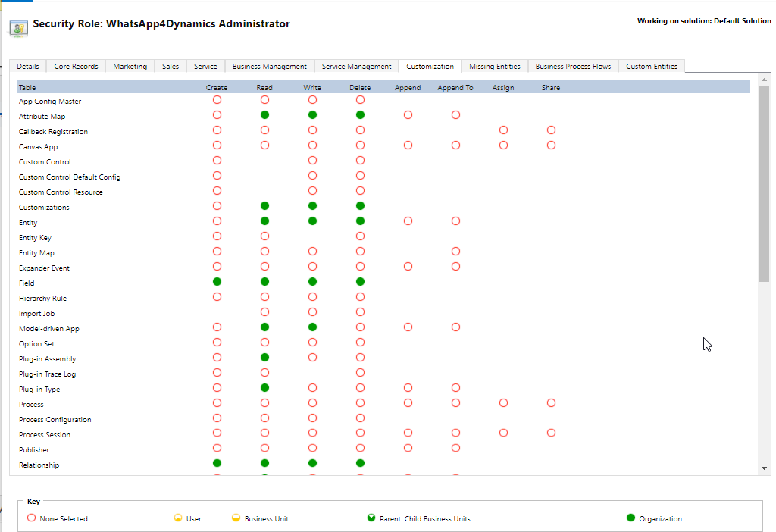Click the Delete column header
Screen dimensions: 776x532
coord(360,88)
